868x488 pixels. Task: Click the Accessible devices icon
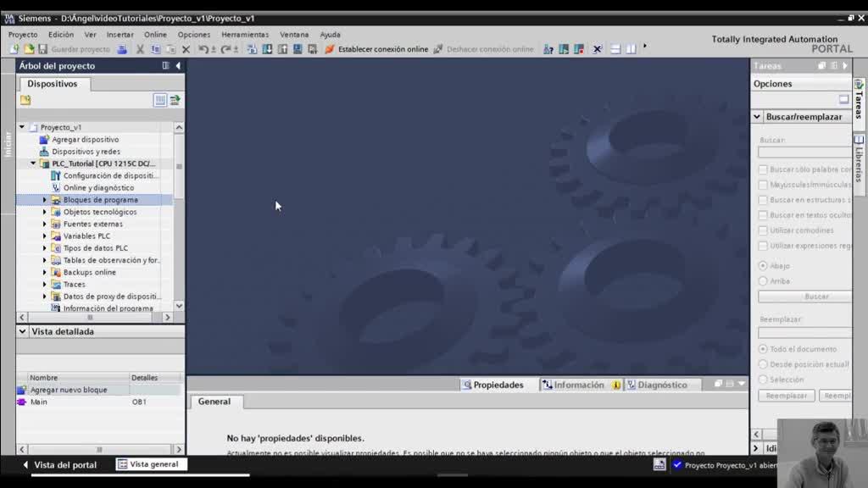(x=548, y=49)
